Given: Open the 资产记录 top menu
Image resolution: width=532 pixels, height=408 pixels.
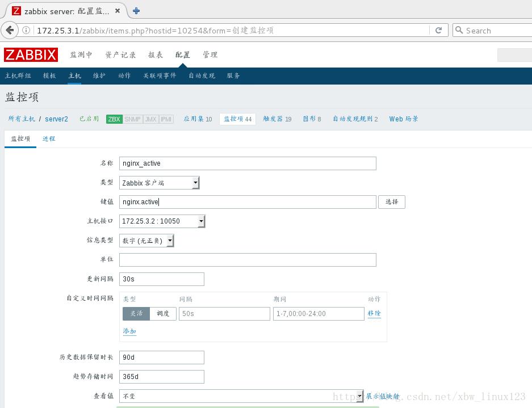Looking at the screenshot, I should pyautogui.click(x=120, y=55).
